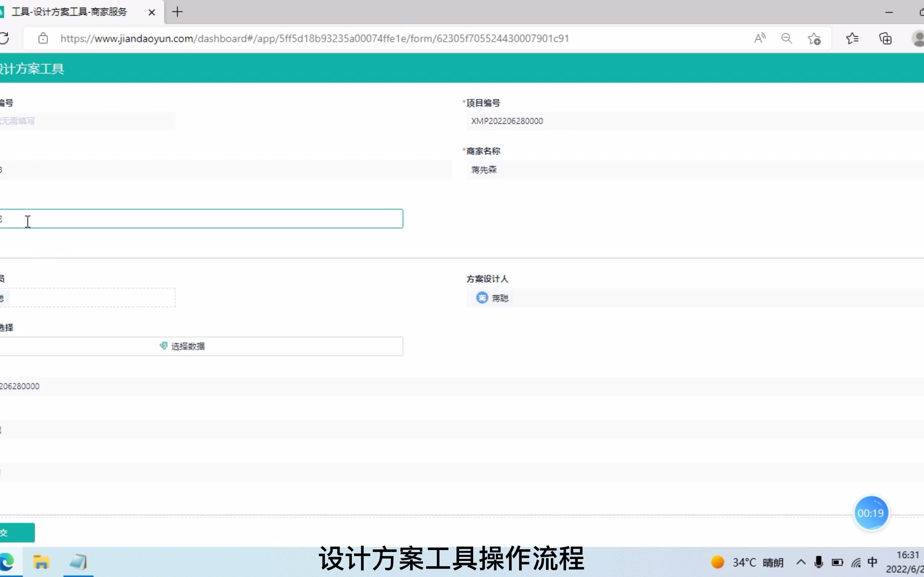This screenshot has width=924, height=577.
Task: Toggle the 中 input method indicator
Action: [872, 562]
